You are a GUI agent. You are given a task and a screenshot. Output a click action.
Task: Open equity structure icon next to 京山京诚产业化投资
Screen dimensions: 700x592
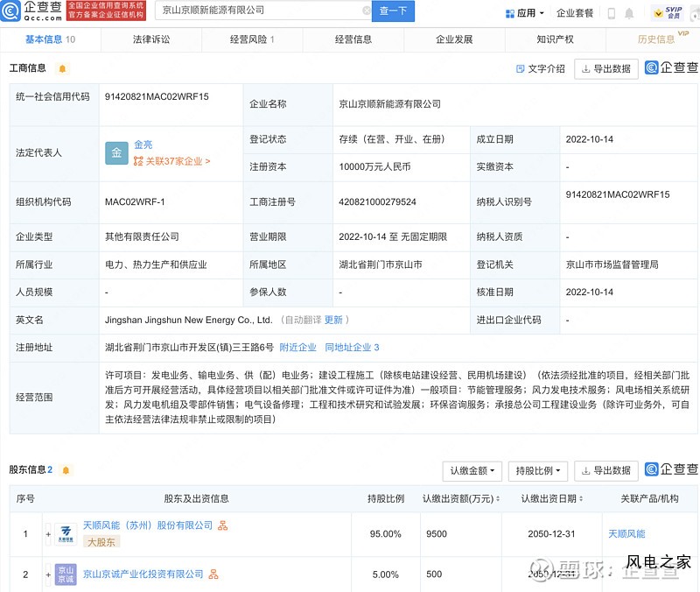click(213, 574)
